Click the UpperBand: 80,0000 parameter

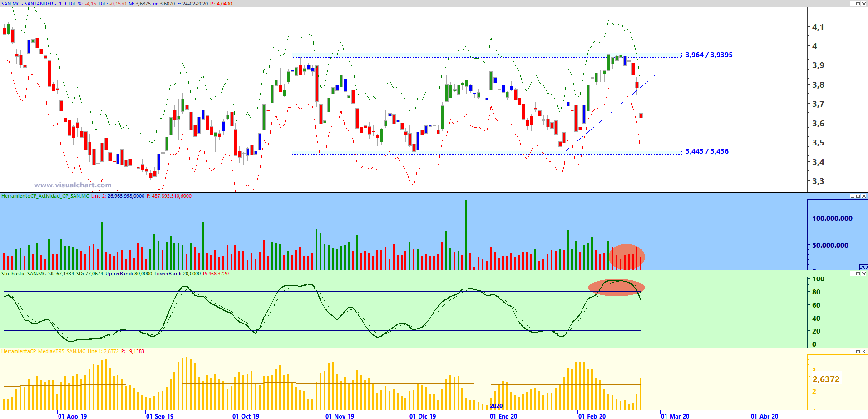129,274
